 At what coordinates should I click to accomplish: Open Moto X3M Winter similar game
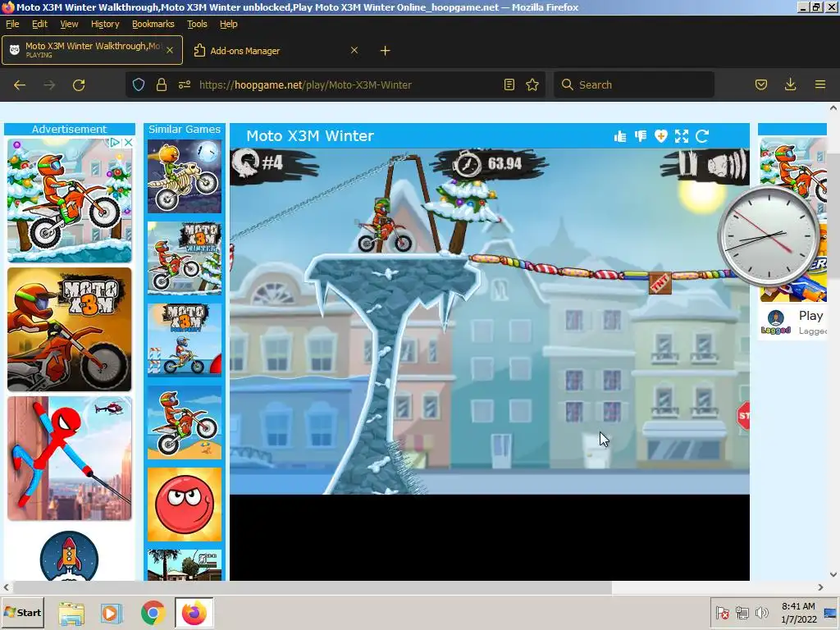tap(185, 258)
